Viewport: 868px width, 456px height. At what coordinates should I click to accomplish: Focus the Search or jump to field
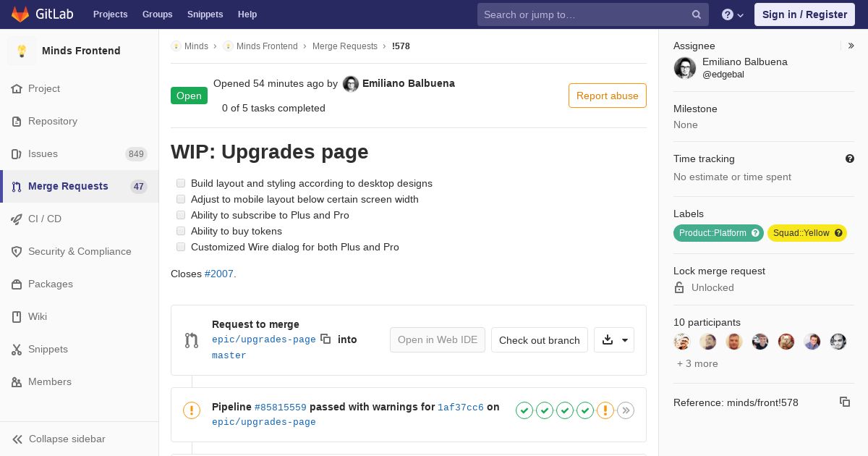coord(592,14)
